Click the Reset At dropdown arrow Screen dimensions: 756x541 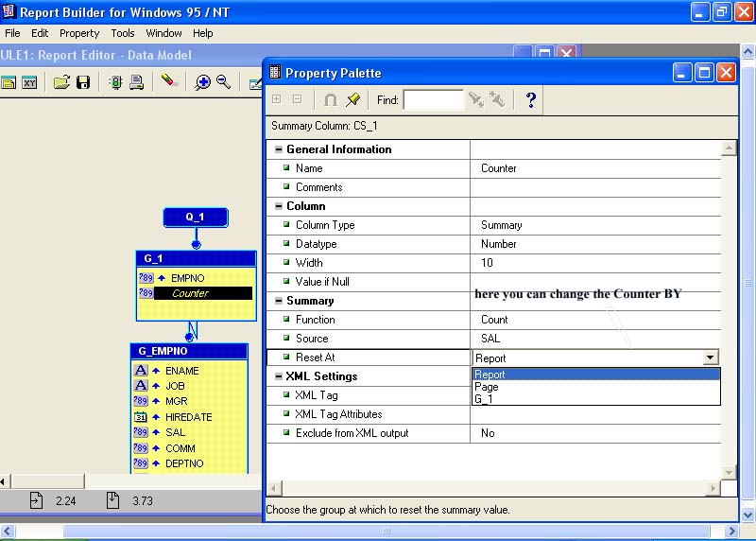(x=710, y=358)
